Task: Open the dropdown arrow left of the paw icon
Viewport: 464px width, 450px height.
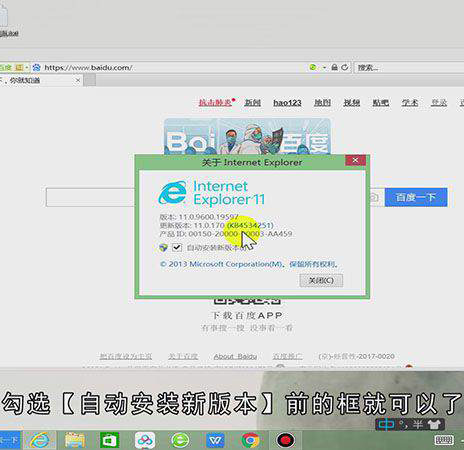Action: point(27,68)
